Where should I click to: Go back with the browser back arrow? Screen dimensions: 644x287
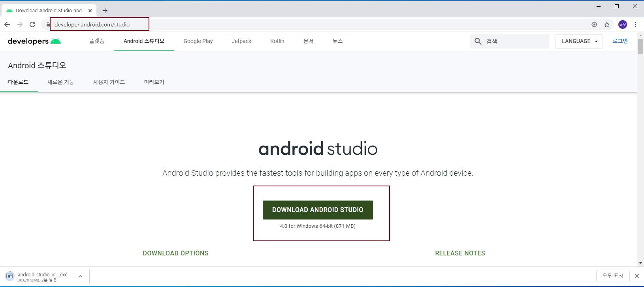[x=7, y=24]
